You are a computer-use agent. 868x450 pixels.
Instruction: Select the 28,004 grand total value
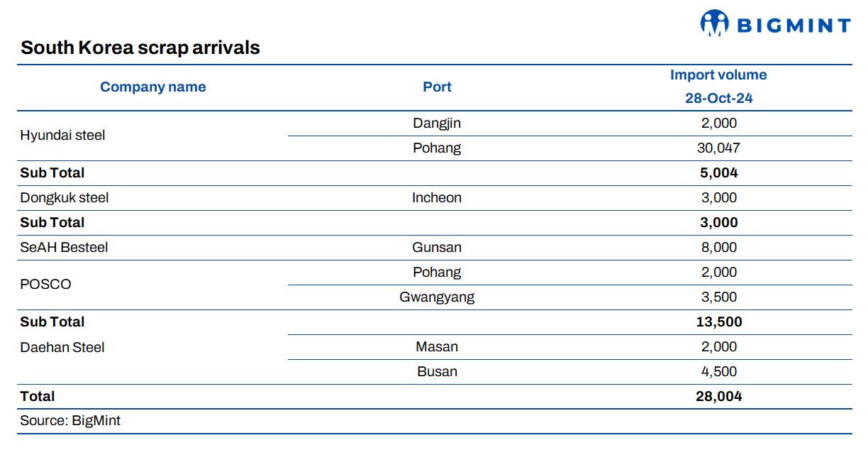pos(718,396)
